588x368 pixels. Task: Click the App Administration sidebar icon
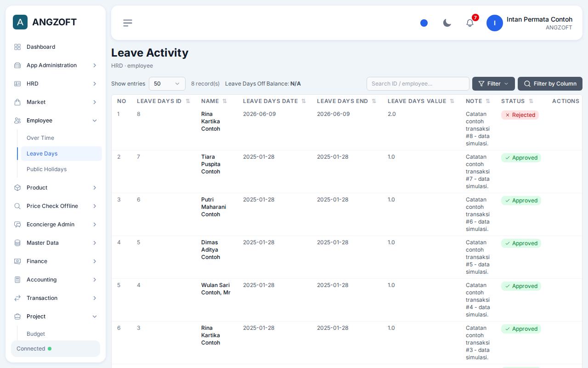click(17, 65)
